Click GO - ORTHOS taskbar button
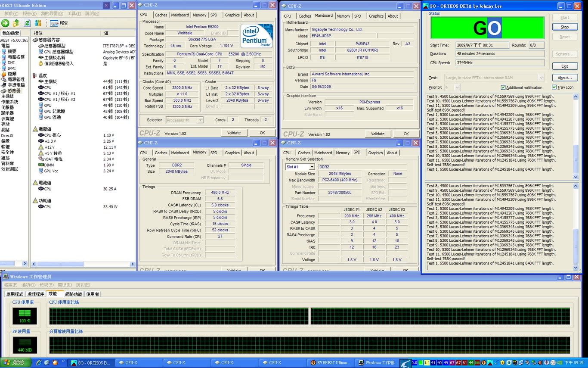The image size is (588, 368). 91,363
